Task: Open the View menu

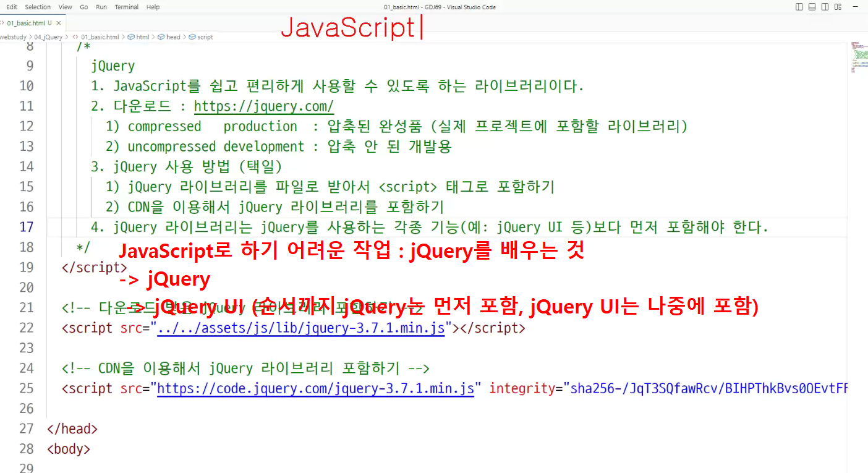Action: point(65,7)
